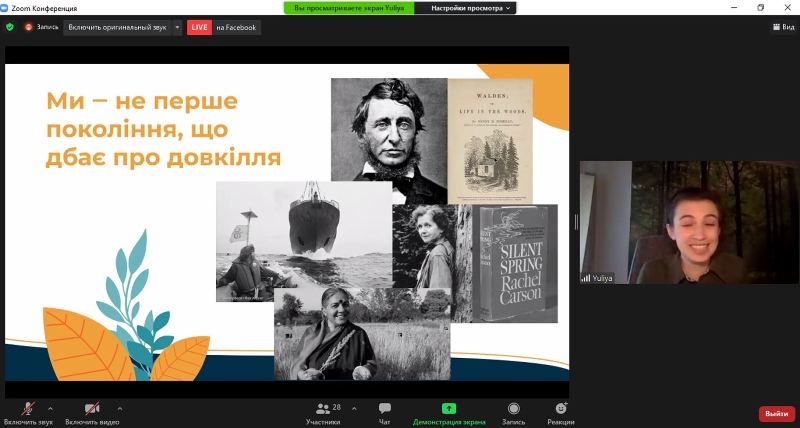
Task: Click the 'Запись' recording status text at the top
Action: tap(47, 27)
